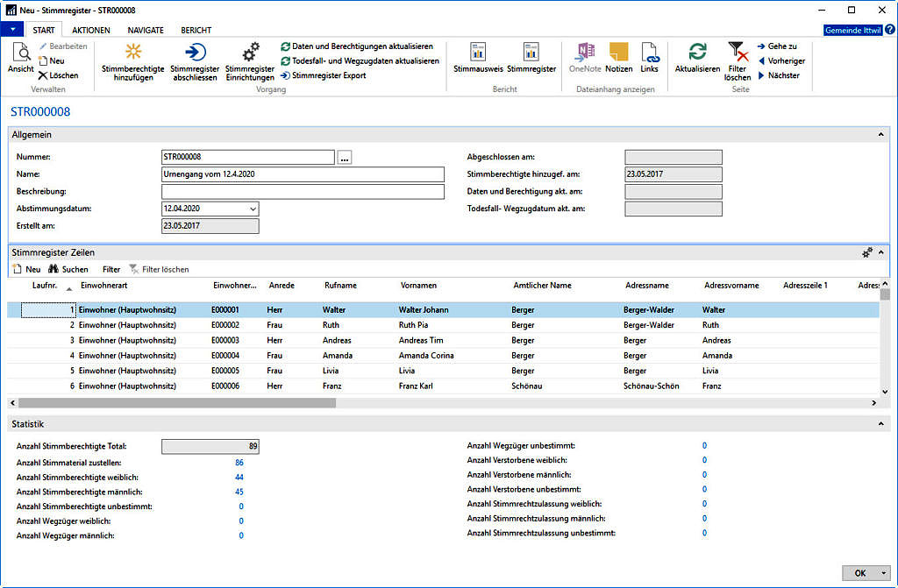Click Neu in Stimmregister Zeilen toolbar

click(x=27, y=269)
